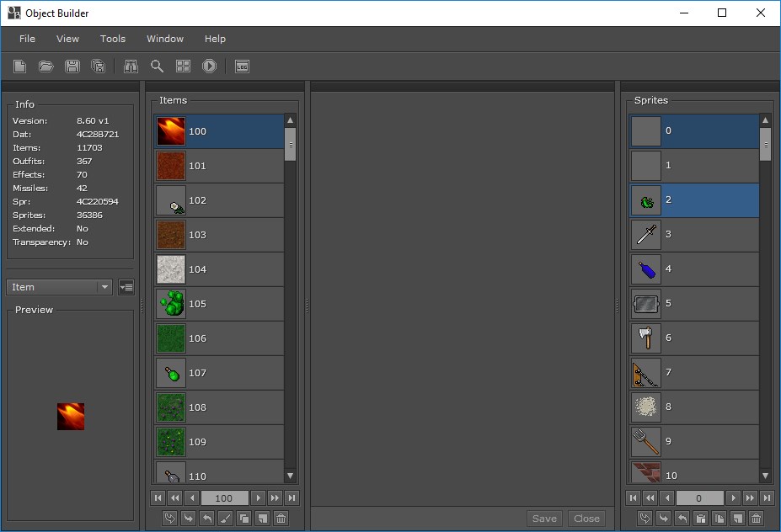Select sprite 1 in Sprites list

tap(694, 165)
